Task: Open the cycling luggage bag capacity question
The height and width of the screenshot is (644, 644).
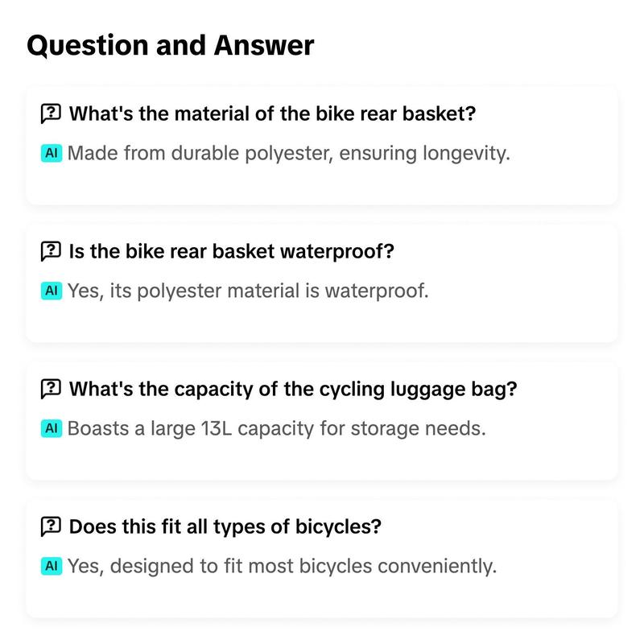Action: point(293,389)
